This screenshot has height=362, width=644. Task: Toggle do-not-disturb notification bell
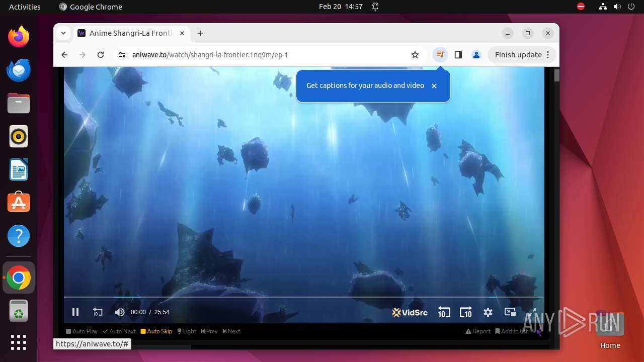pos(375,7)
